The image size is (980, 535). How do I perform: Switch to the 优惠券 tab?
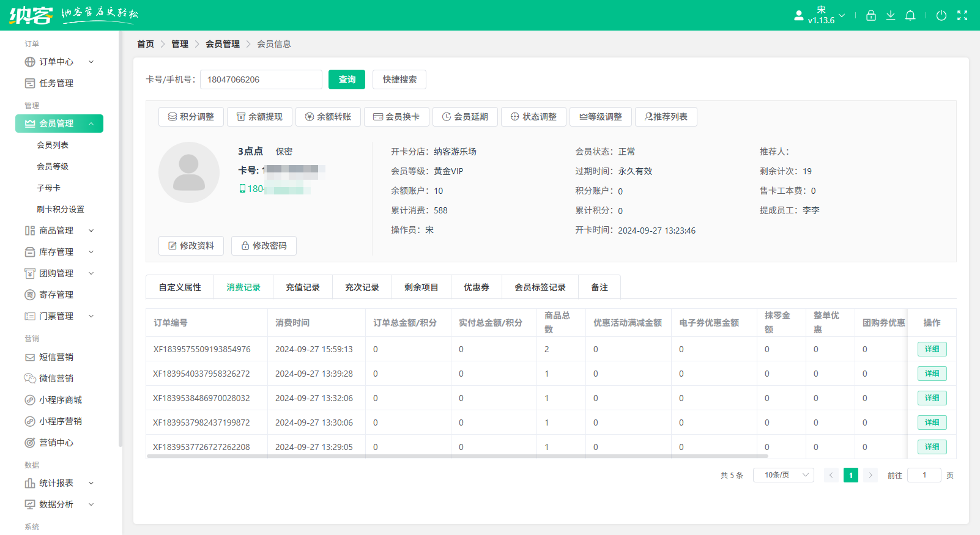click(x=476, y=287)
